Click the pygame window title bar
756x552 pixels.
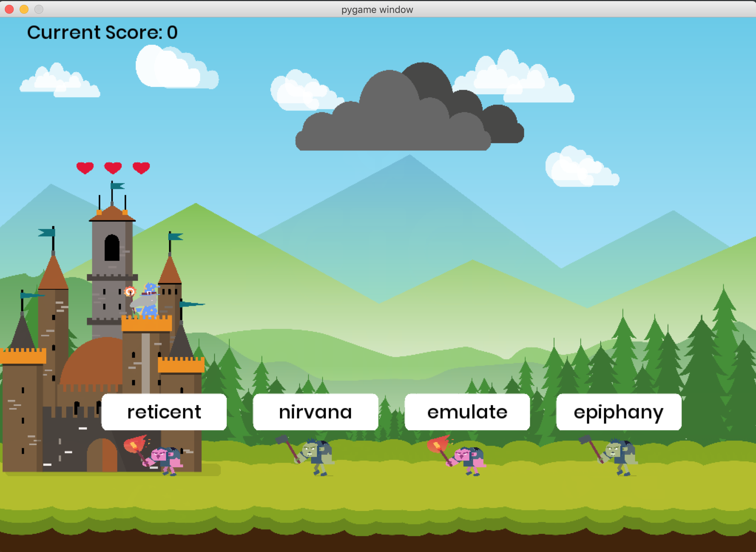click(377, 9)
